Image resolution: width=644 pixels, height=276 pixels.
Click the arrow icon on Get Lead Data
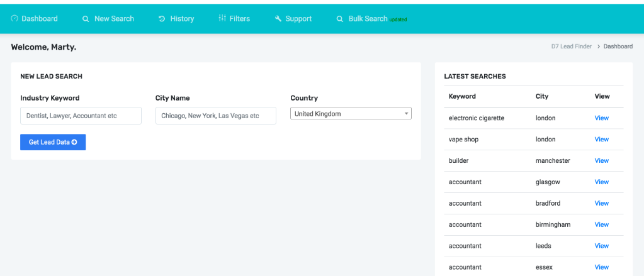(74, 142)
